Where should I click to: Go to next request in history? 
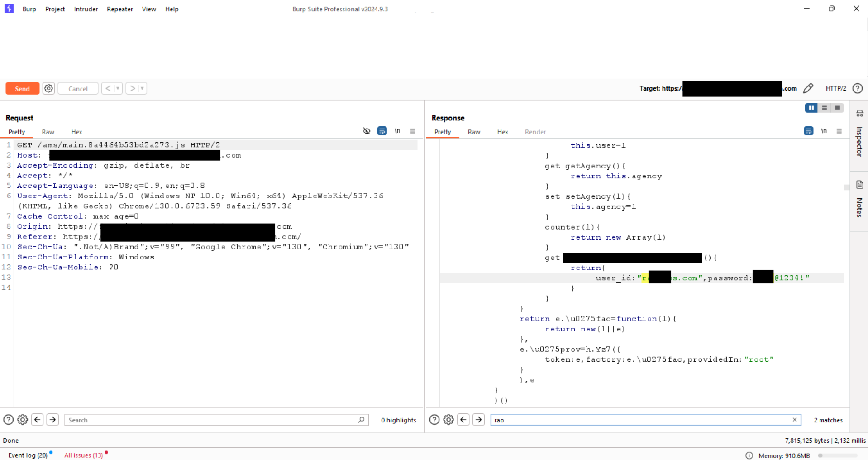pos(132,88)
